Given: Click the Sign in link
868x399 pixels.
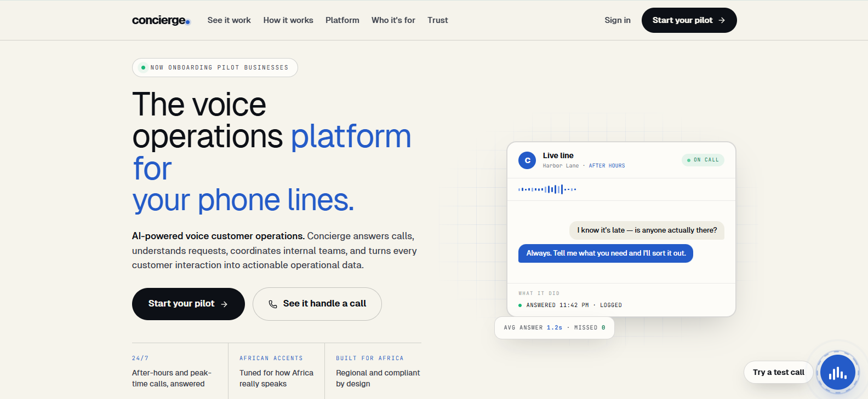Looking at the screenshot, I should pyautogui.click(x=618, y=20).
